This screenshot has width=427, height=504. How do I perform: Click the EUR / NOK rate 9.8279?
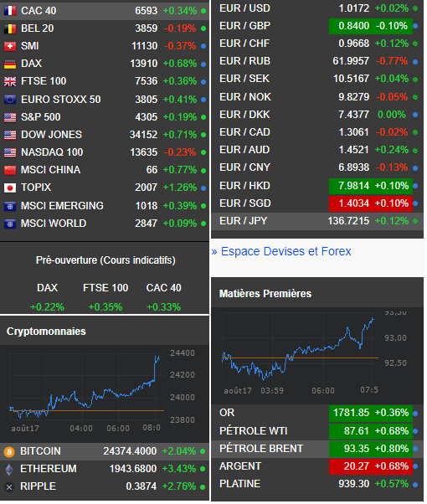pyautogui.click(x=353, y=97)
